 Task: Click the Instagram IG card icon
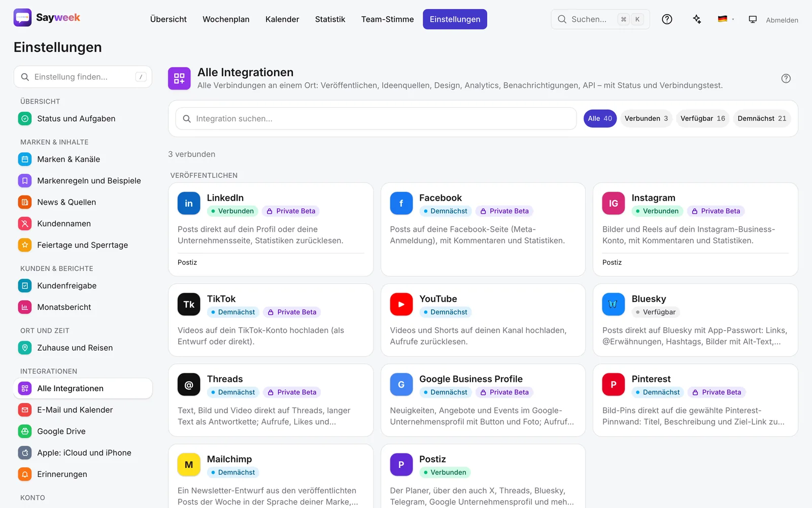pyautogui.click(x=614, y=203)
